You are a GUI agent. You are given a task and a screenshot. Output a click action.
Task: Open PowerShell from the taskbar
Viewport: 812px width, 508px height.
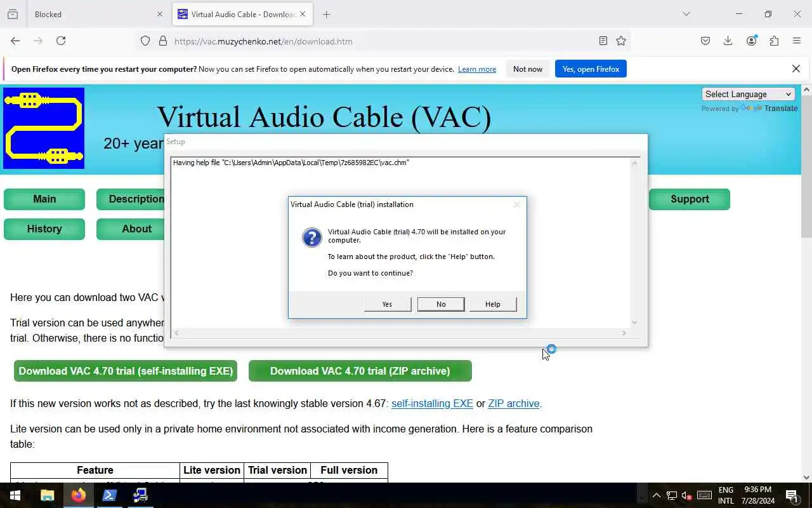109,495
